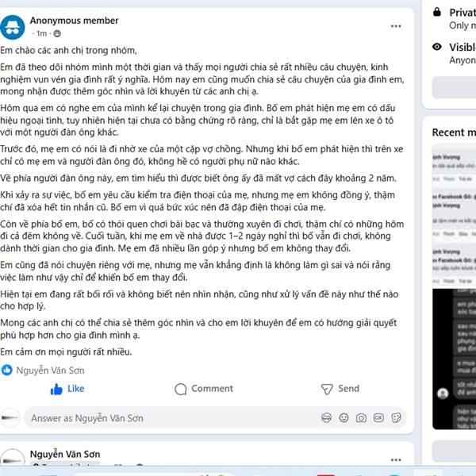This screenshot has height=476, width=476.
Task: View the like reaction icon on post
Action: coord(6,370)
